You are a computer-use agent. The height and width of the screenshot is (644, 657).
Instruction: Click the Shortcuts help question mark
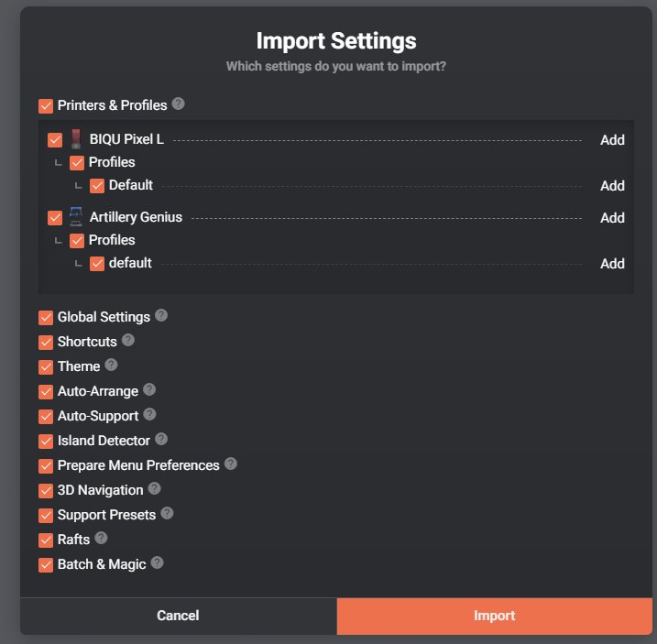[128, 341]
